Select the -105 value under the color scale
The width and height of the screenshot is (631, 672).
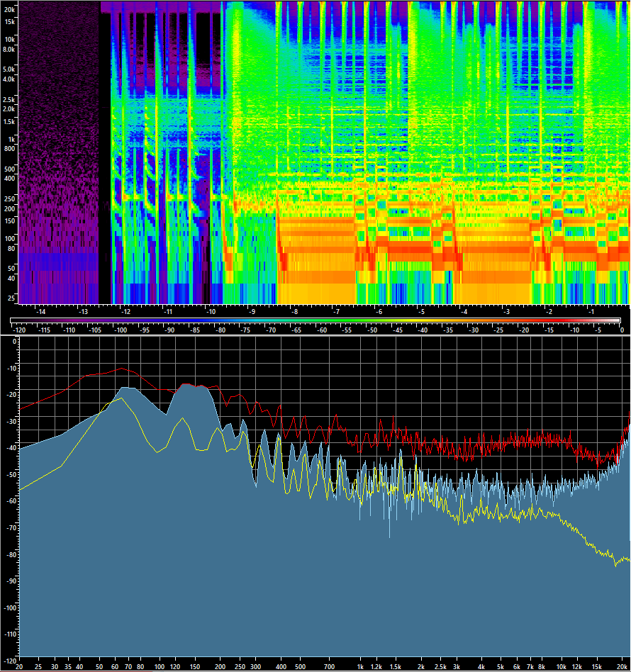click(94, 330)
